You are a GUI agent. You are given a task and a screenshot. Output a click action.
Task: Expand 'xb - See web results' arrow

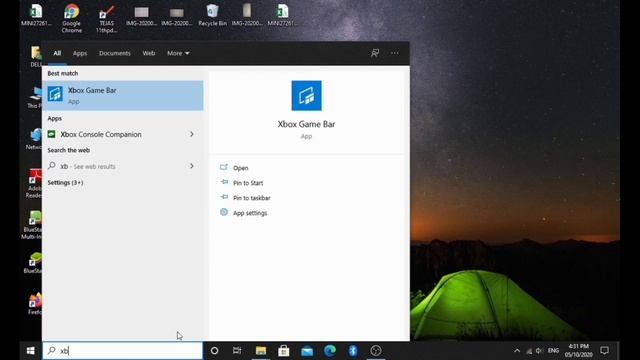(192, 166)
